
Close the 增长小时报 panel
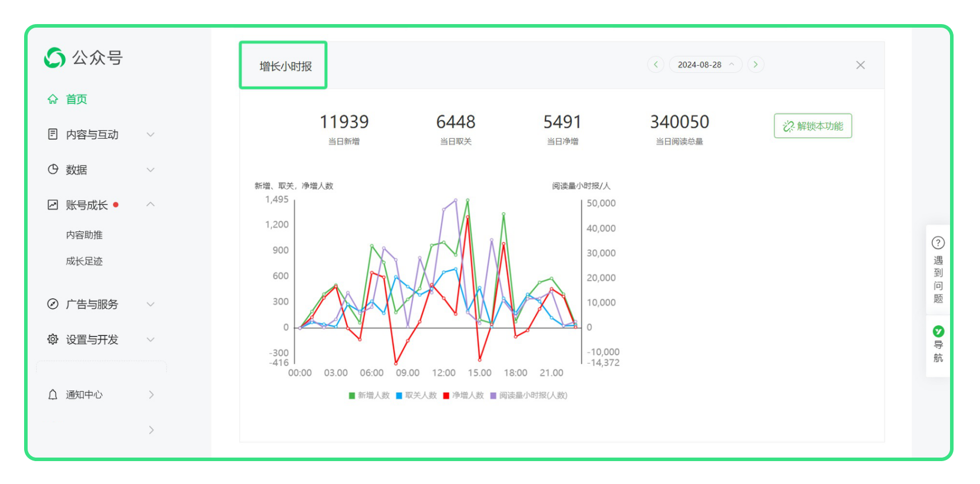[x=860, y=65]
